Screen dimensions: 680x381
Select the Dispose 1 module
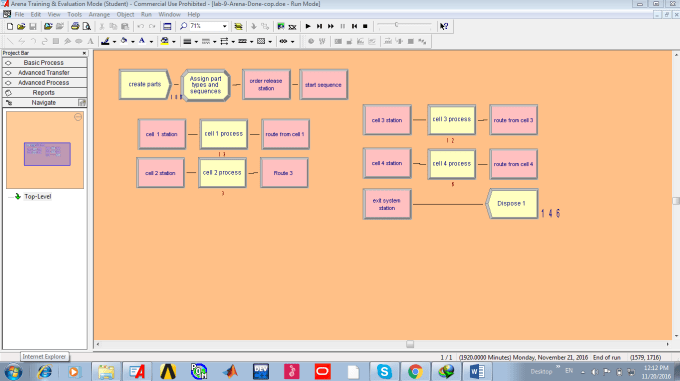pos(512,204)
